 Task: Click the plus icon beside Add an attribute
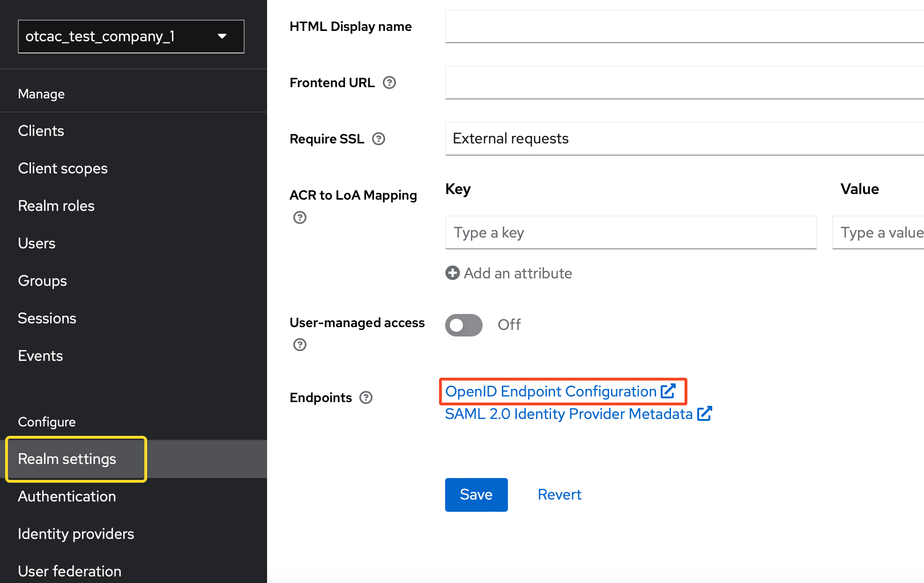click(452, 273)
